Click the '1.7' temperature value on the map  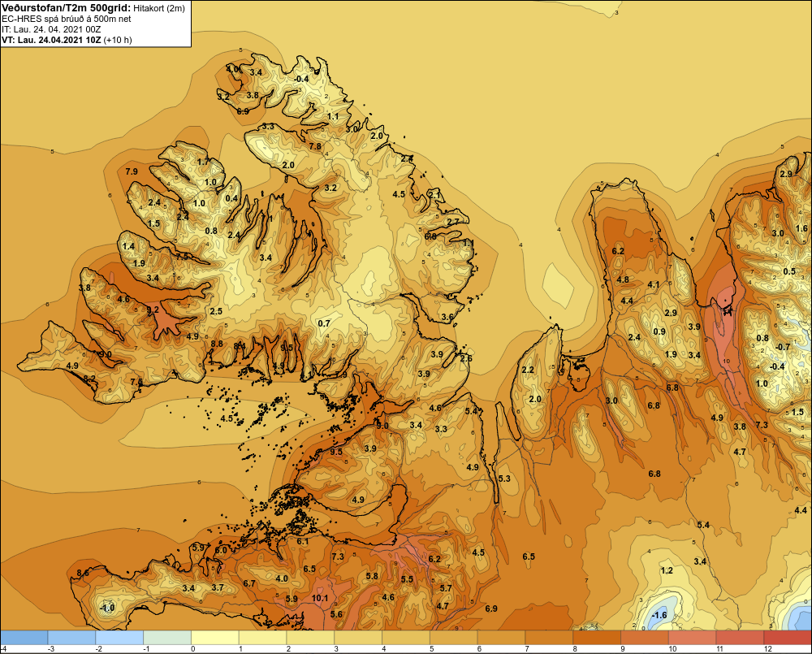(203, 162)
